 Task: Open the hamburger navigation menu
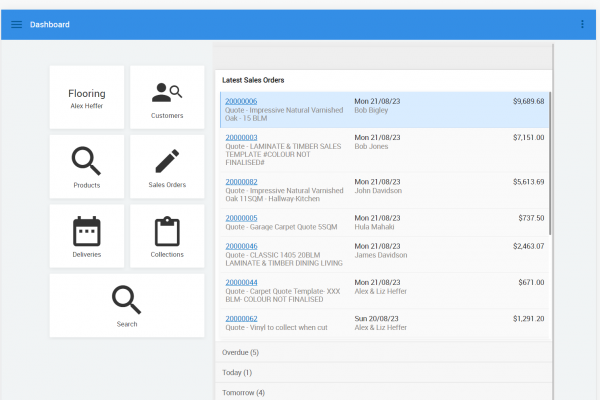point(16,24)
